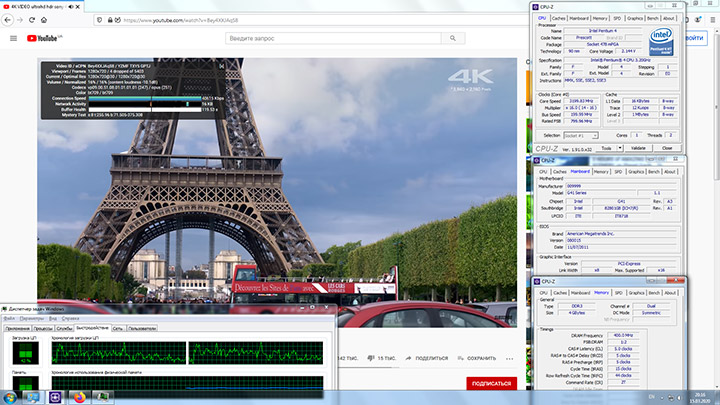The image size is (720, 405).
Task: Open Graphics tab in top CPU-Z window
Action: point(635,18)
